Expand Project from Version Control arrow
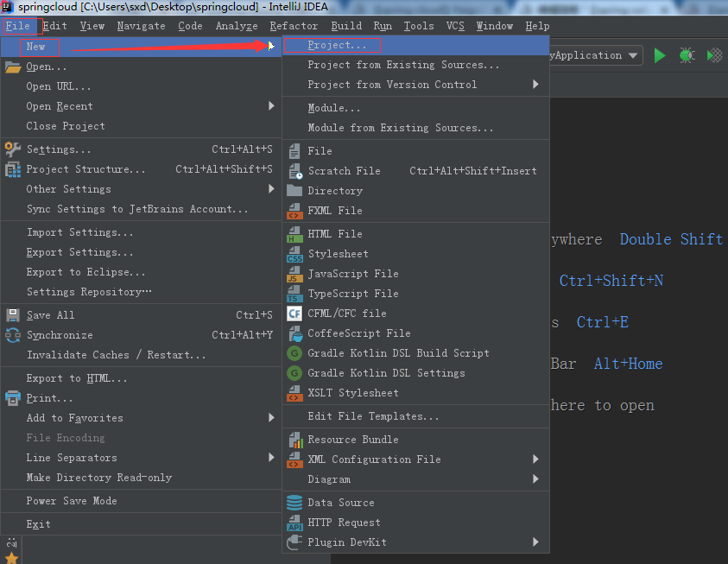Image resolution: width=728 pixels, height=564 pixels. [535, 84]
